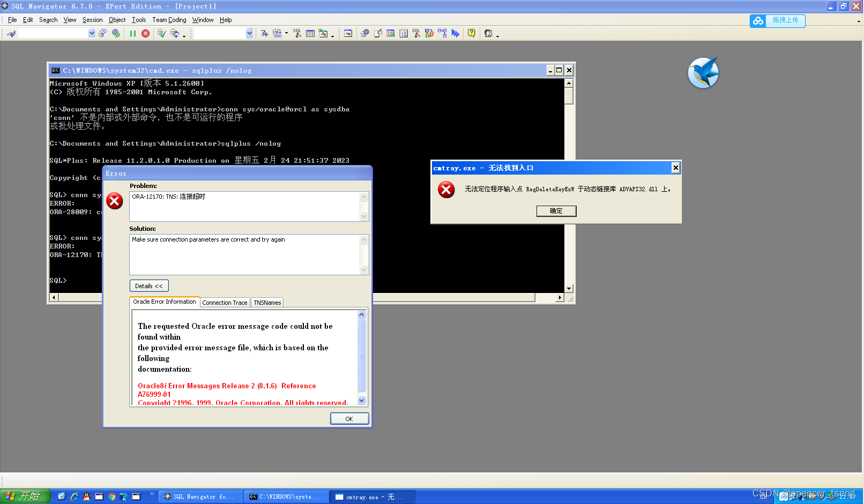Click the diagram/ER tree toolbar icon
This screenshot has width=864, height=504.
[442, 33]
